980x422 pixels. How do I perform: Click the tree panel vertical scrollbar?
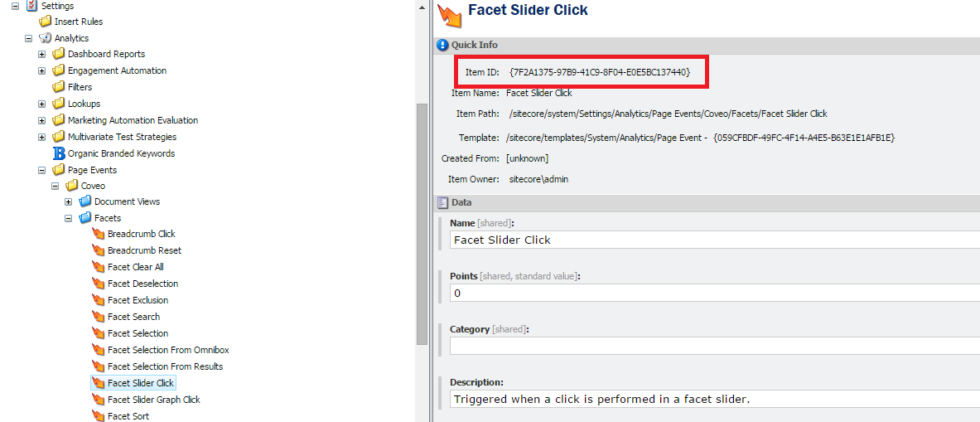(422, 223)
